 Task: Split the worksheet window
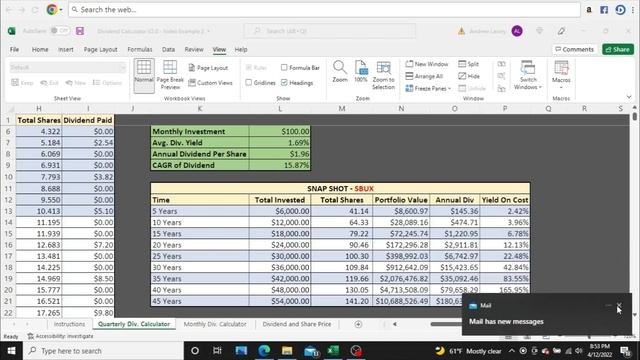[x=469, y=64]
